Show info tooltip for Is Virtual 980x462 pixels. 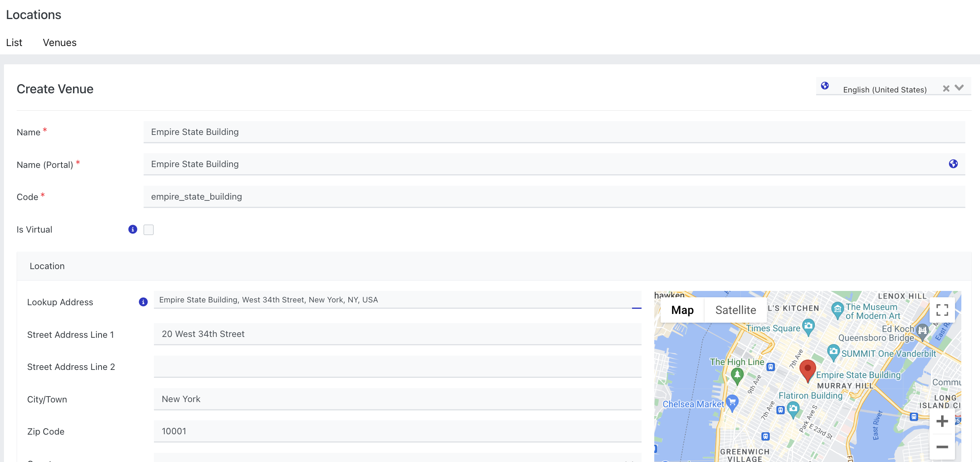coord(133,229)
